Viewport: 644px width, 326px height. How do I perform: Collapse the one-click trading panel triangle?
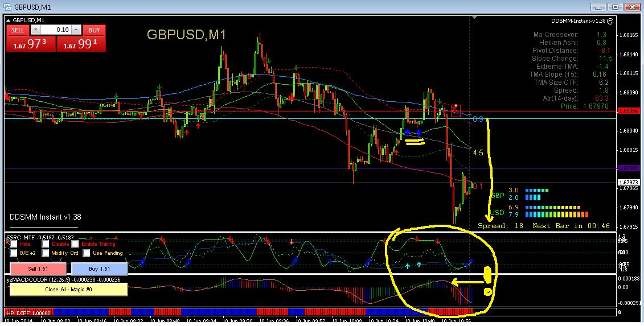[x=8, y=20]
